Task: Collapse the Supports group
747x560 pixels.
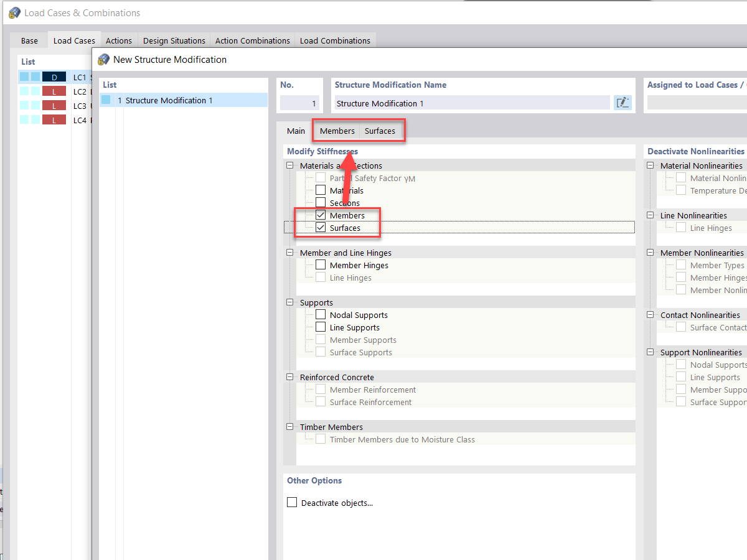Action: coord(289,302)
